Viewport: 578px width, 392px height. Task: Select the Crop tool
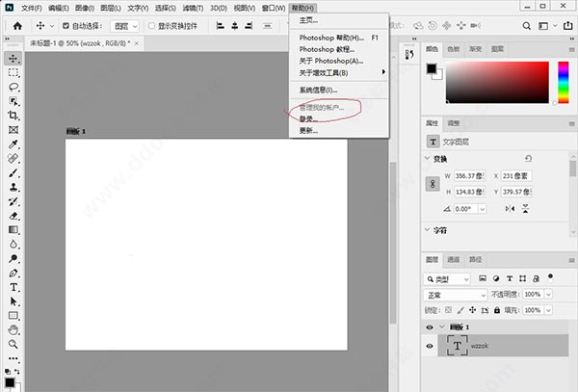[x=13, y=116]
